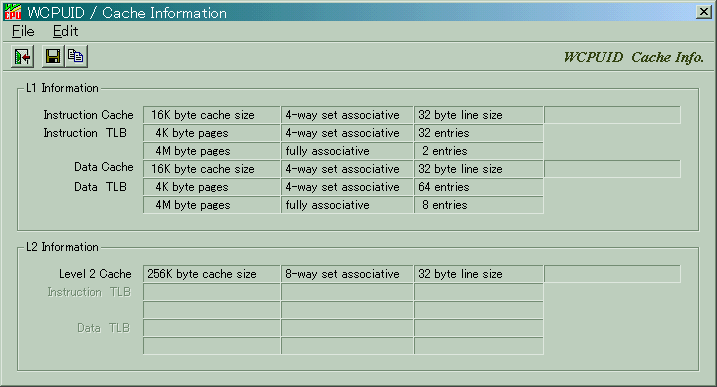Click the copy to clipboard icon
Image resolution: width=717 pixels, height=387 pixels.
pos(76,57)
